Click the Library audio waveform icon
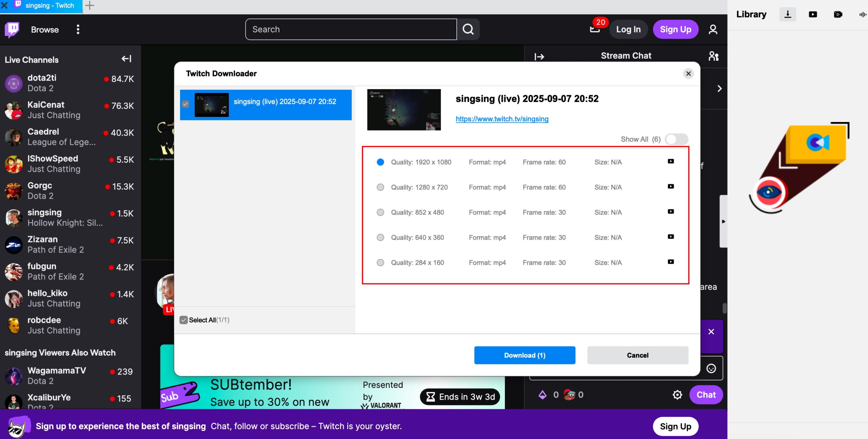 pyautogui.click(x=863, y=14)
